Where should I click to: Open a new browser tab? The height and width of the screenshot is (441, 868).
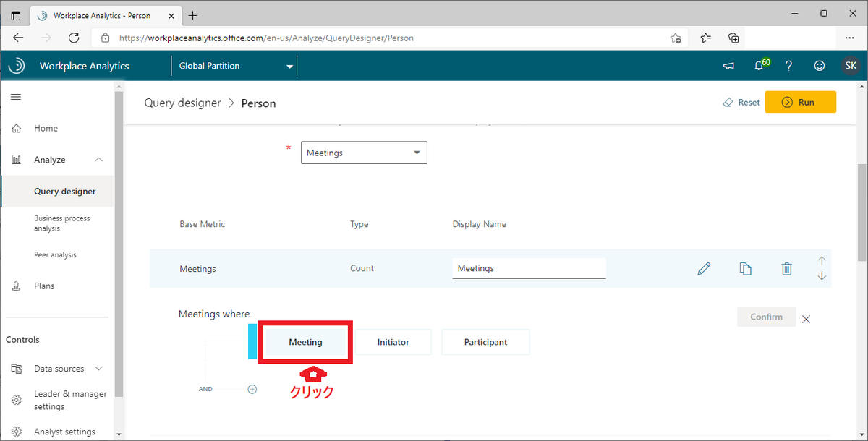[193, 15]
